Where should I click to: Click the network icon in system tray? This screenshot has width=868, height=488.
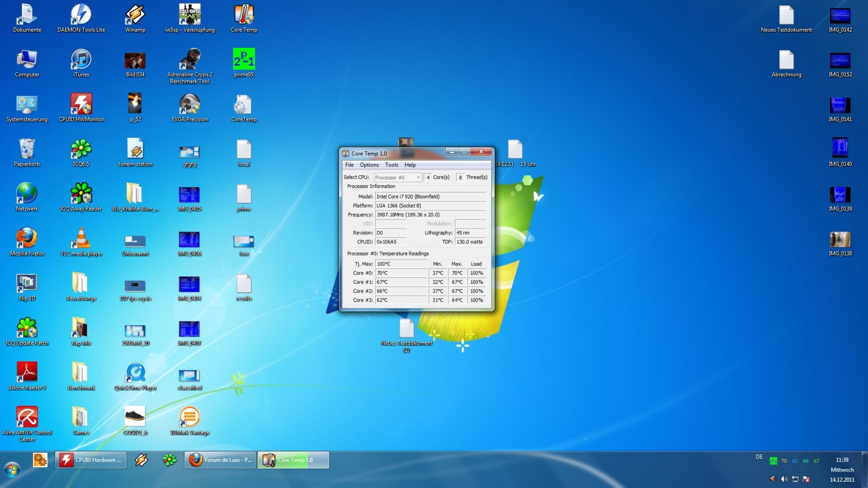pos(795,479)
